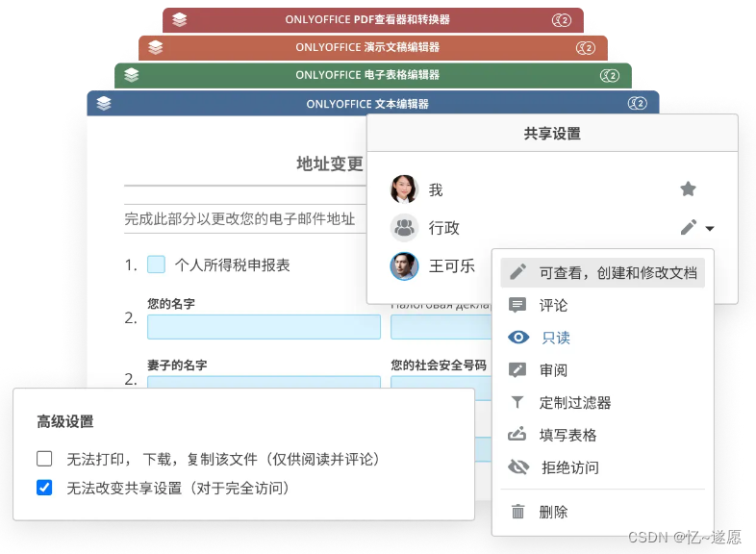Click the ONLYOFFICE 演示文稿编辑器 title
The width and height of the screenshot is (756, 554).
367,47
